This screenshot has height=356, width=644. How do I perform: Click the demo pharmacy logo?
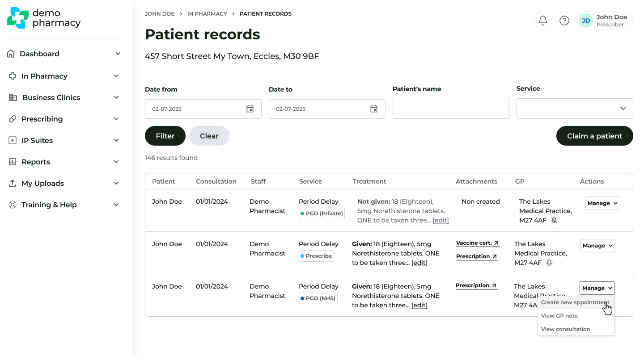tap(44, 18)
